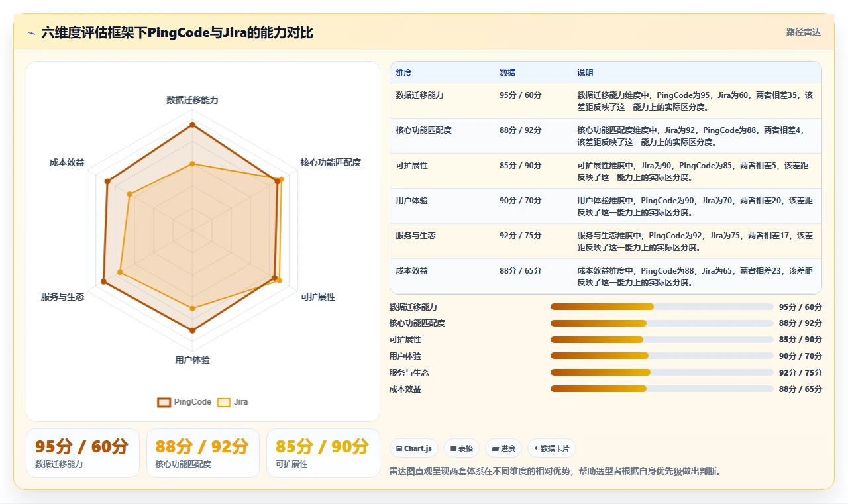848x504 pixels.
Task: Click 用户体验 progress bar
Action: [x=662, y=356]
